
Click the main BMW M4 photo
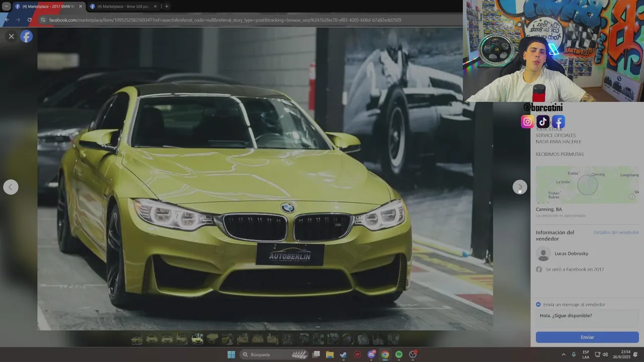click(265, 179)
